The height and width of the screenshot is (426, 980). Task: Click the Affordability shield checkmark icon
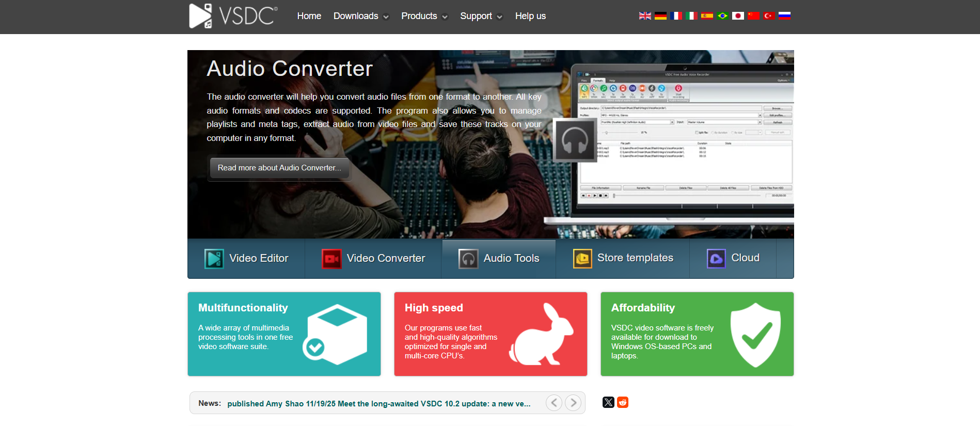[x=755, y=335]
